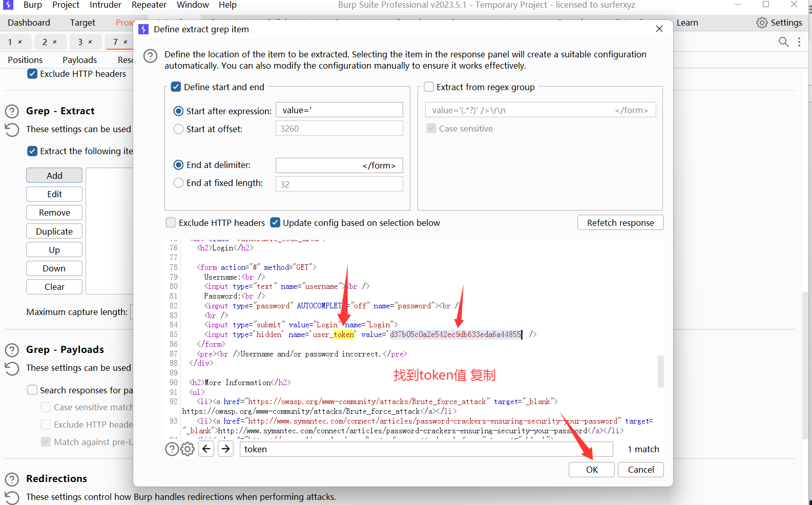The width and height of the screenshot is (812, 505).
Task: Reset Redirections settings icon
Action: (12, 497)
